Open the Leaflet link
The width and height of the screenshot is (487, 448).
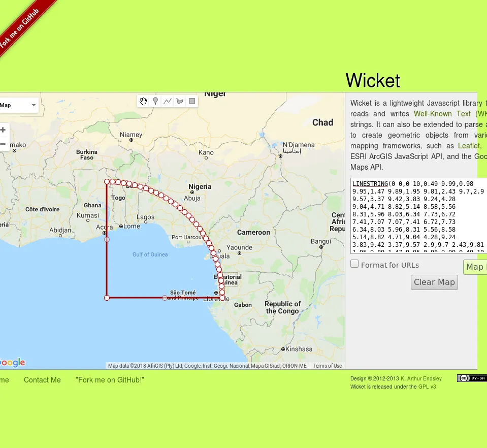(x=469, y=146)
